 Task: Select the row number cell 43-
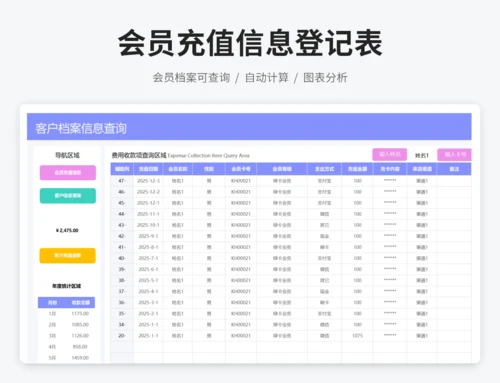point(122,225)
